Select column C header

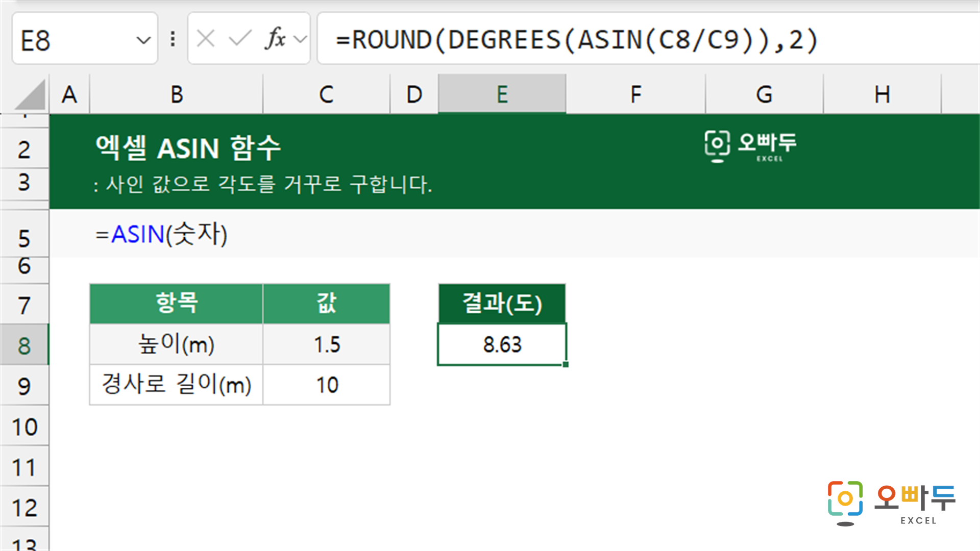[326, 94]
